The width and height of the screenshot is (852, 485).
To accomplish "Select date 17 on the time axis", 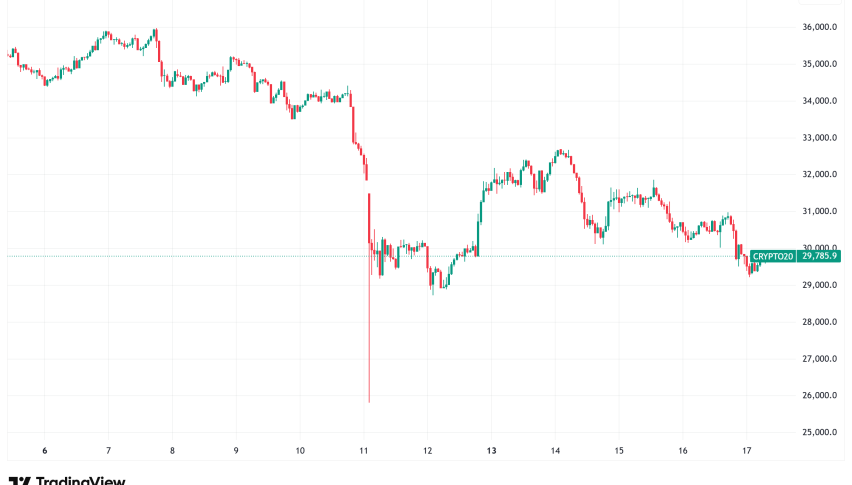I will (747, 451).
